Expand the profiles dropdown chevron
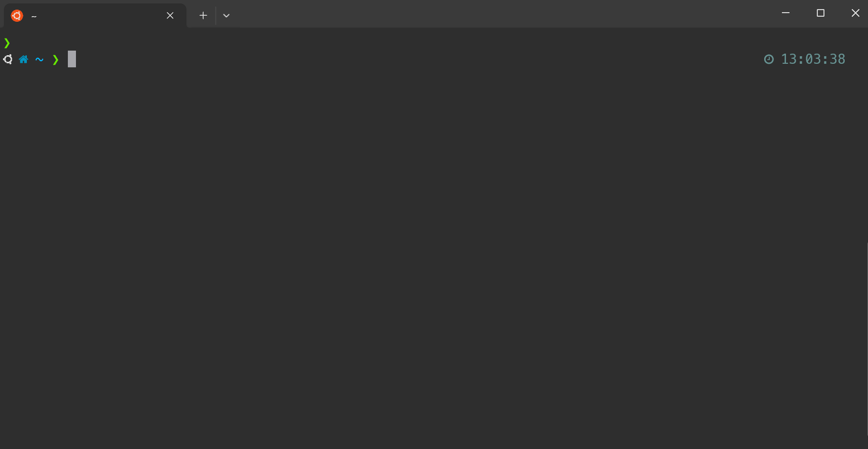868x449 pixels. pyautogui.click(x=226, y=16)
